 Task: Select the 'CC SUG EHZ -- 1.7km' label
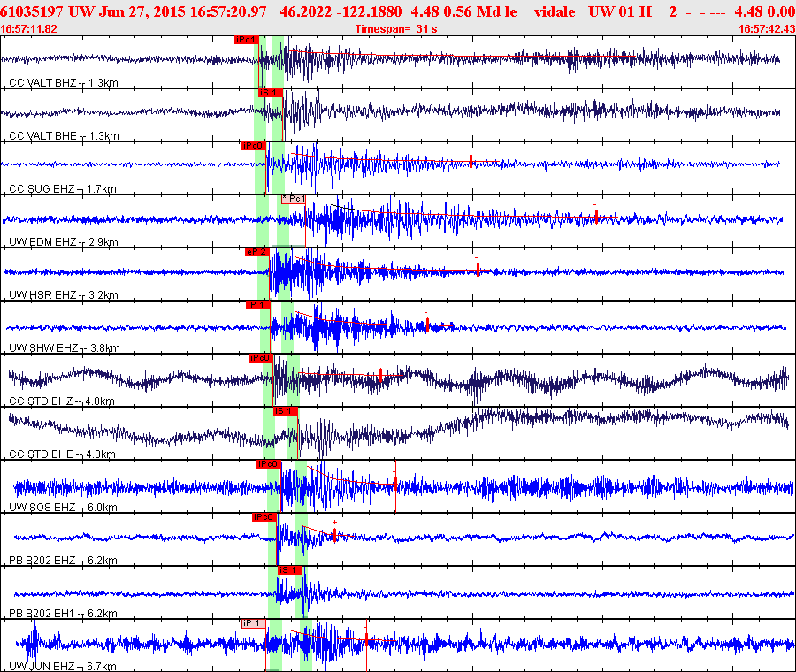(x=63, y=189)
